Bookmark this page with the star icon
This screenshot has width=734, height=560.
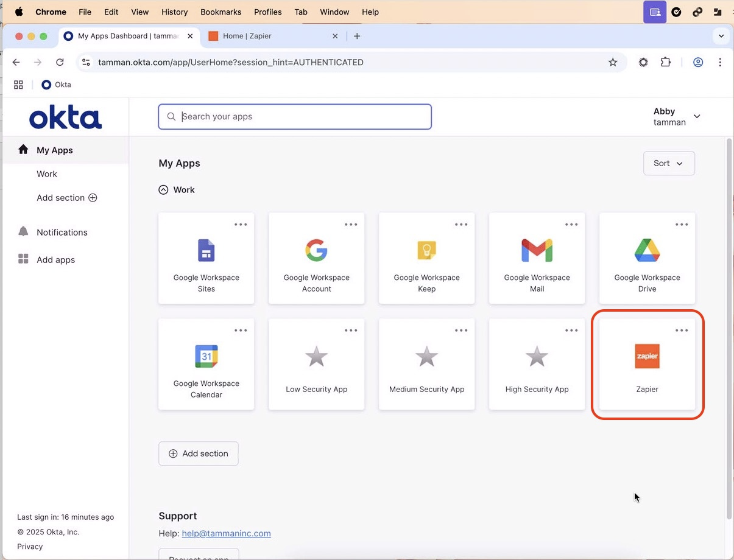[x=613, y=62]
